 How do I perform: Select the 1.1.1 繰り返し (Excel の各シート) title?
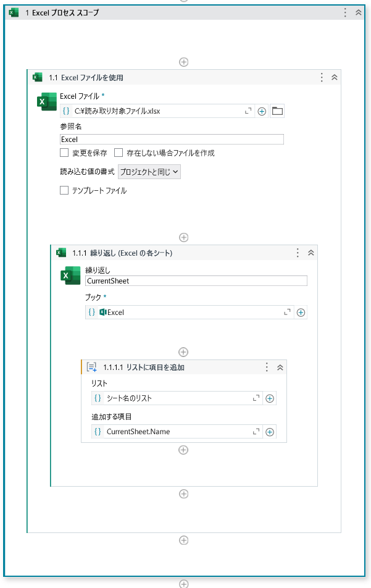[x=122, y=253]
